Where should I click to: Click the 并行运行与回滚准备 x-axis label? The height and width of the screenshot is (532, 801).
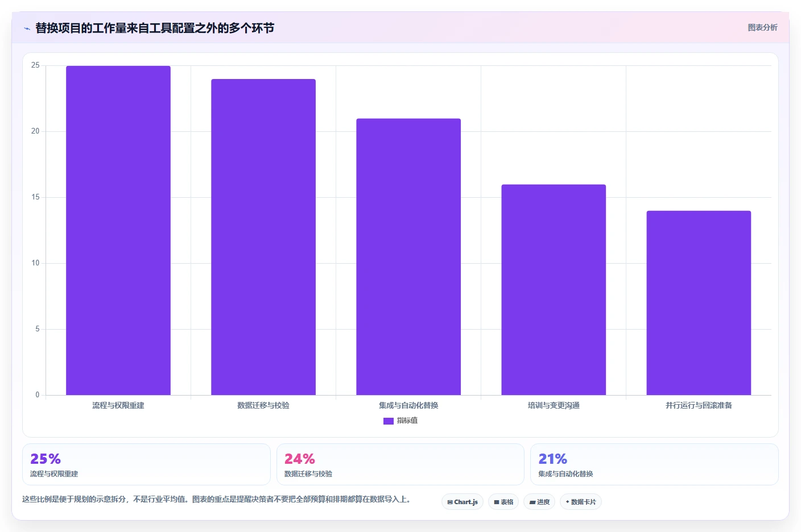tap(699, 405)
